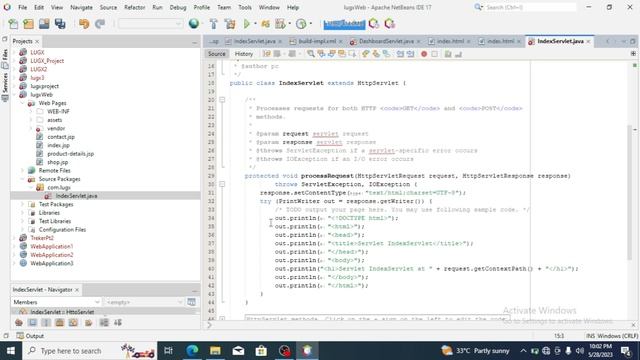Toggle Show Inherited Members filter in Navigator
Viewport: 640px width, 360px height.
pyautogui.click(x=19, y=323)
